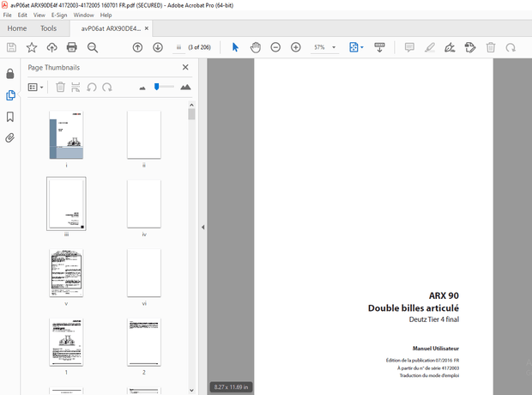
Task: Activate the Hand pan tool
Action: point(256,47)
